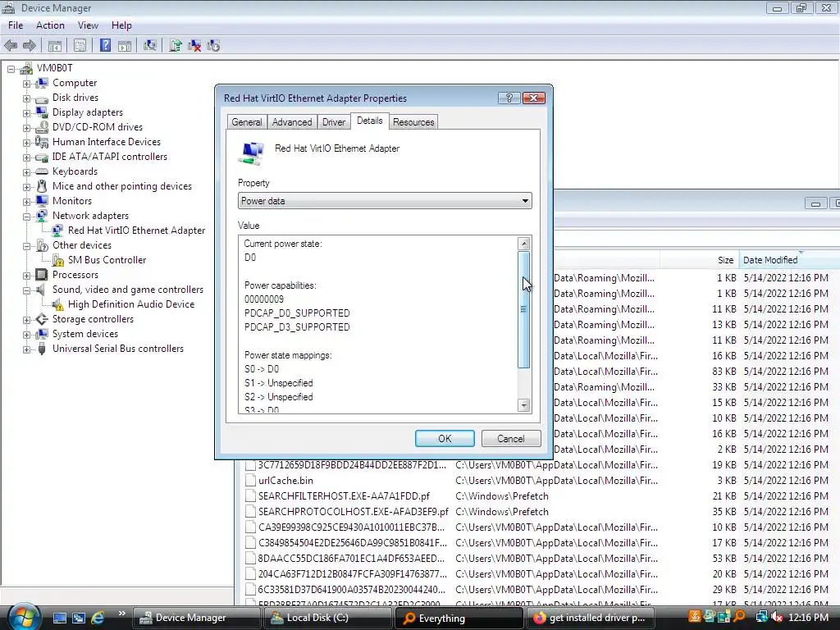The image size is (840, 630).
Task: Open the blue Help question mark toolbar icon
Action: [106, 46]
